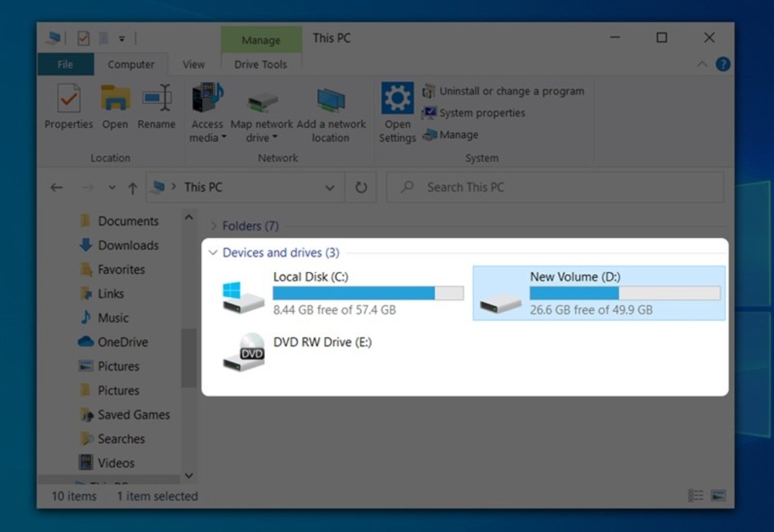The height and width of the screenshot is (532, 774).
Task: Click the Open Settings gear icon
Action: point(397,99)
